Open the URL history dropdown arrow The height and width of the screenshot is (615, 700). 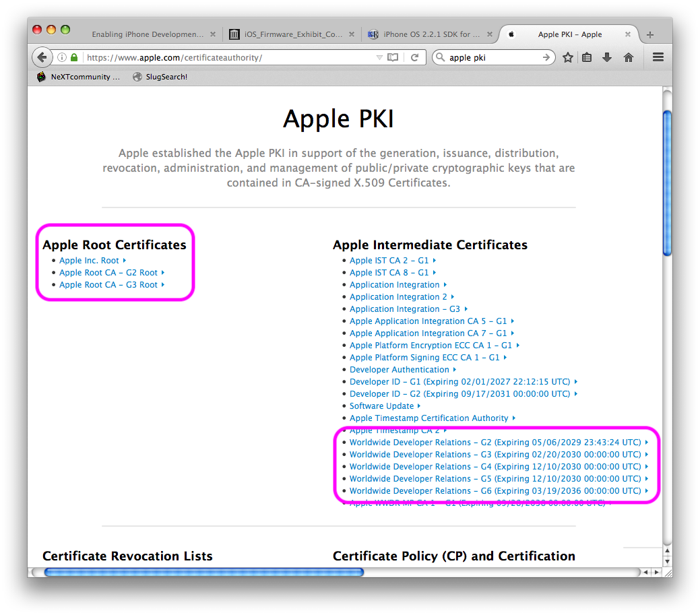pyautogui.click(x=379, y=58)
